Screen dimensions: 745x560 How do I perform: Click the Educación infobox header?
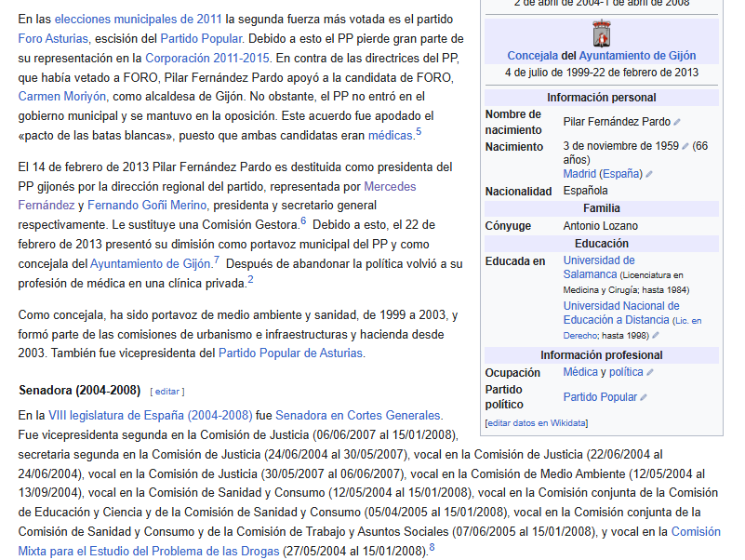(602, 244)
